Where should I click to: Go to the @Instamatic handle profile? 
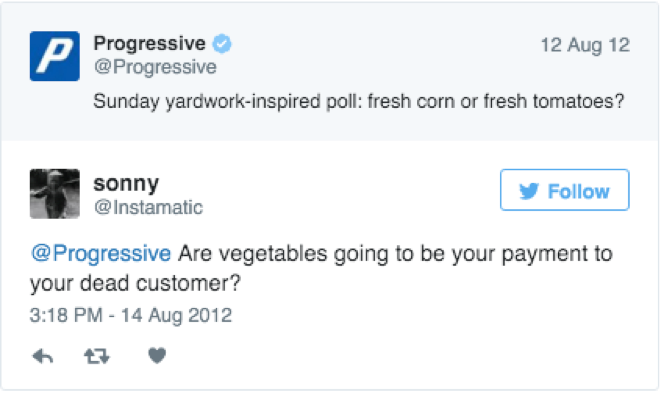tap(148, 207)
